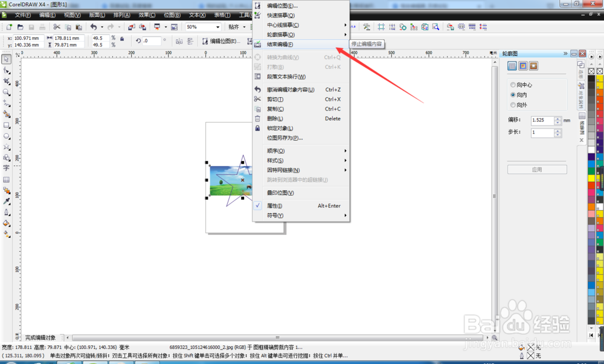This screenshot has height=364, width=604.
Task: Select the Rectangle tool
Action: (7, 126)
